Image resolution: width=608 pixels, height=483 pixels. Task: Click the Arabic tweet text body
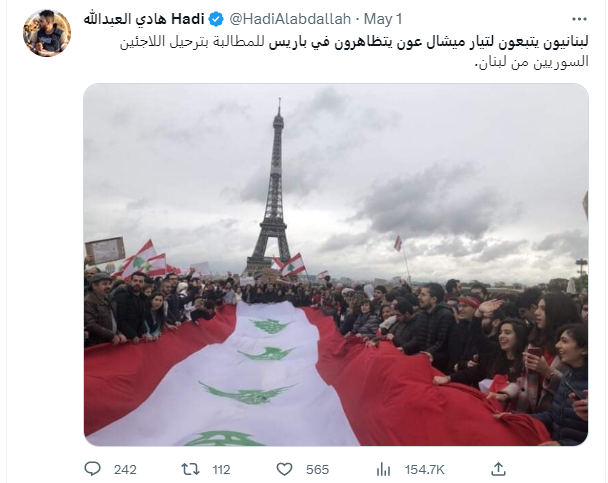tap(354, 52)
